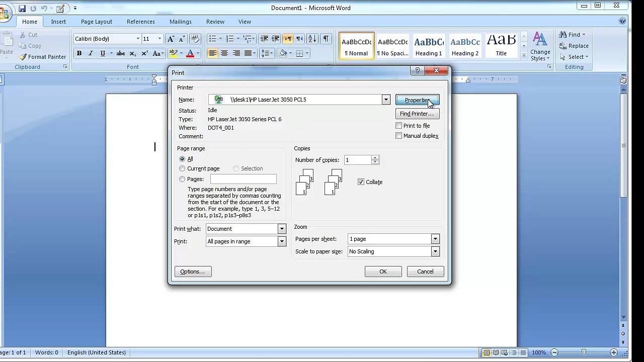This screenshot has width=644, height=362.
Task: Open Pages per sheet dropdown
Action: (x=435, y=239)
